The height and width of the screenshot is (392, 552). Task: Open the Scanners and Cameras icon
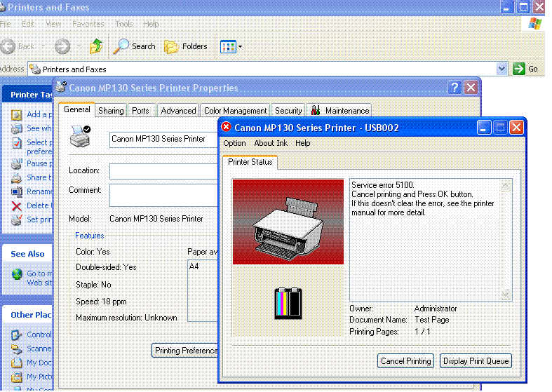tap(17, 349)
